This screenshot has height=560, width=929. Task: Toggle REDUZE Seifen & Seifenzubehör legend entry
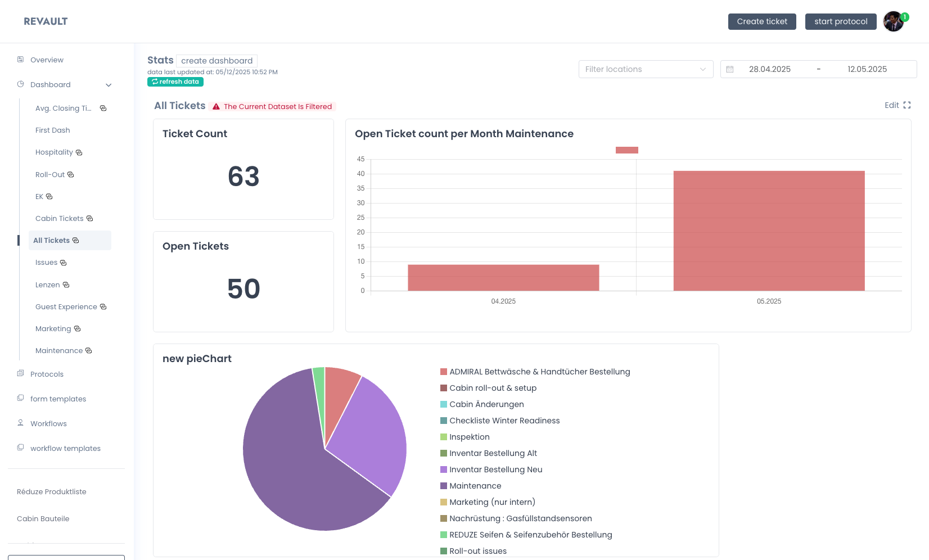526,535
